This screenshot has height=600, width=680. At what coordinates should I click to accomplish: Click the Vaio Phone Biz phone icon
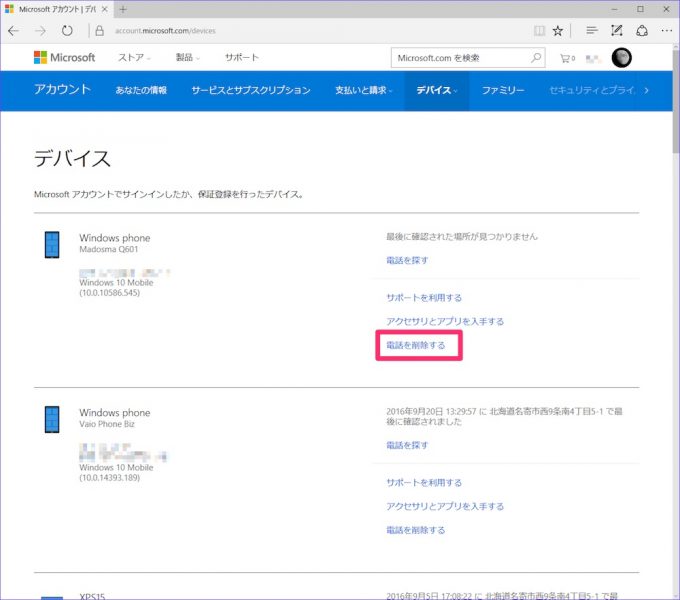[52, 420]
